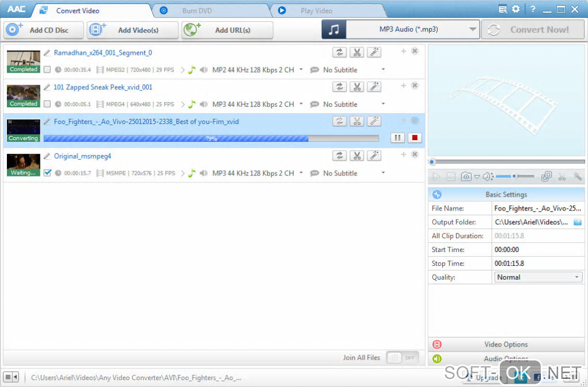The width and height of the screenshot is (588, 387).
Task: Expand Video Options section
Action: tap(506, 344)
